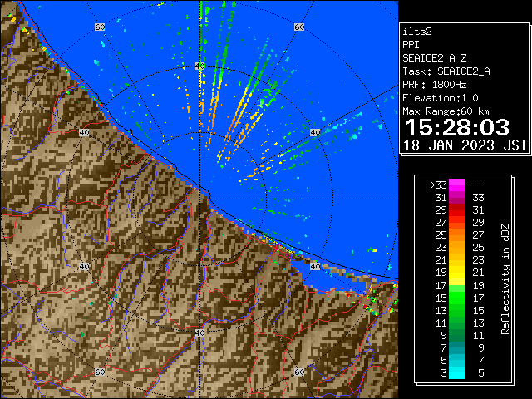Click '5' at bottom of legend's right column
The height and width of the screenshot is (399, 532).
click(x=480, y=373)
